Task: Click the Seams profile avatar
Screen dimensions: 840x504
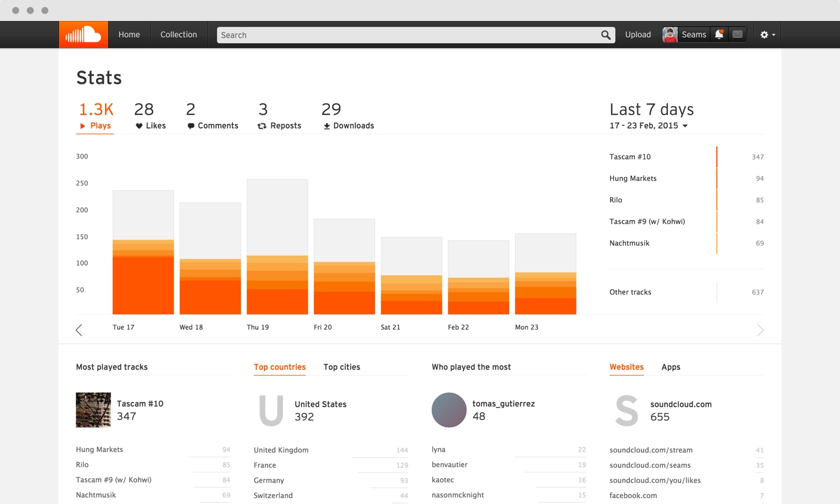Action: pyautogui.click(x=670, y=34)
